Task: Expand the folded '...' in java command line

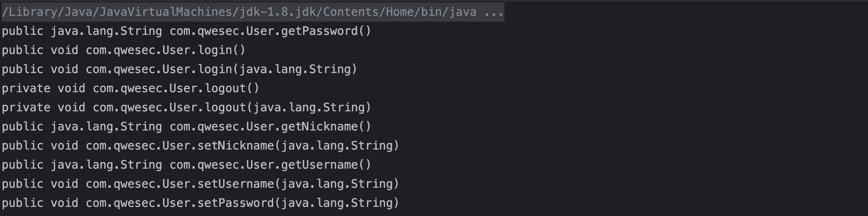Action: click(494, 12)
